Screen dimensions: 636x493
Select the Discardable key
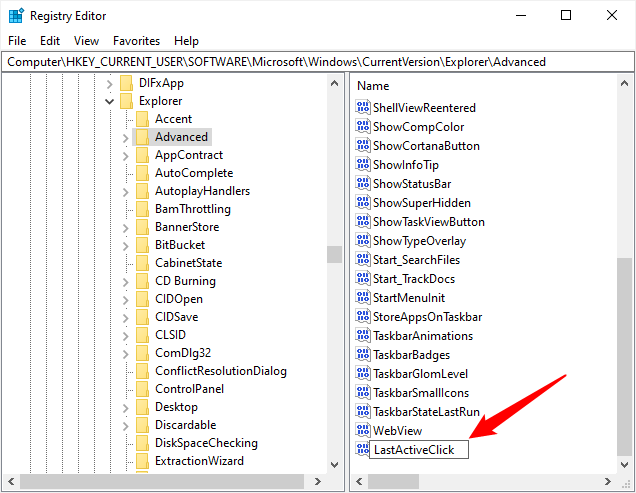pos(185,425)
